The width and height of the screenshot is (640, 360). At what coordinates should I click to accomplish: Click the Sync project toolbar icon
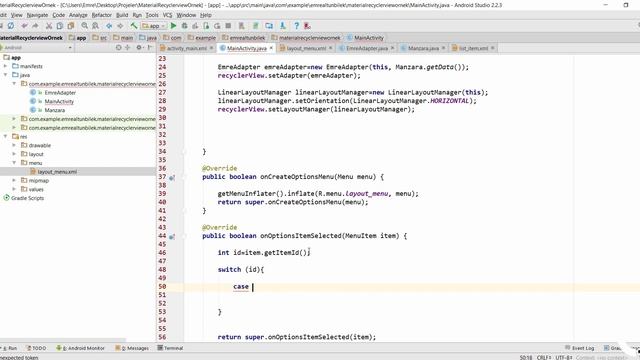[11, 26]
